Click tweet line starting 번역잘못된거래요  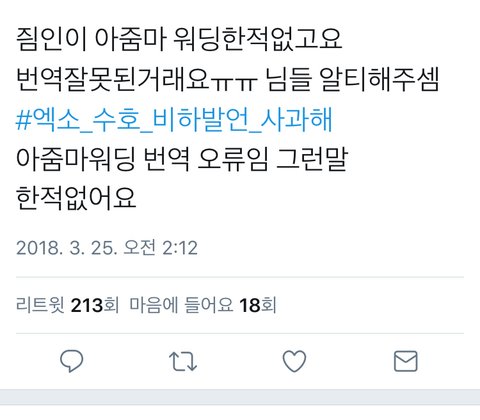point(227,79)
